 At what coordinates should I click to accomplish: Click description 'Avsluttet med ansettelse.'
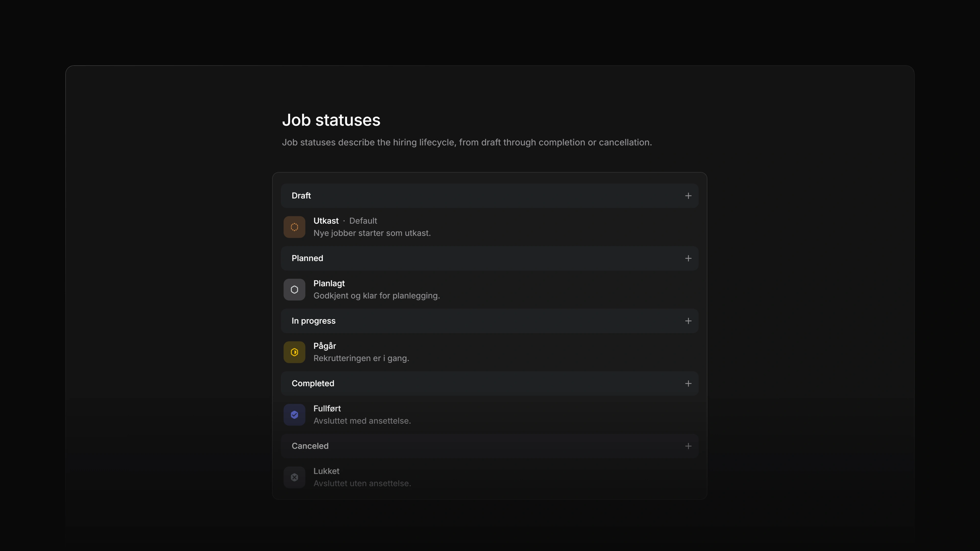[362, 421]
